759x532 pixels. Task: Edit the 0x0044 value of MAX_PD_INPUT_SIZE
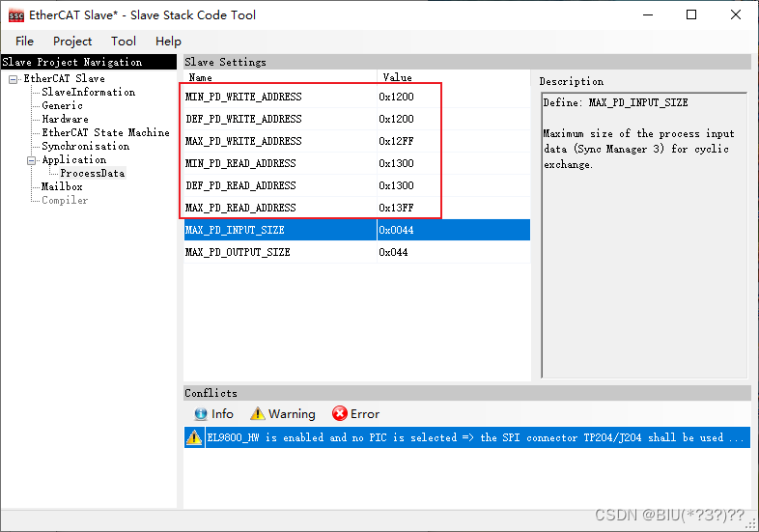click(453, 230)
